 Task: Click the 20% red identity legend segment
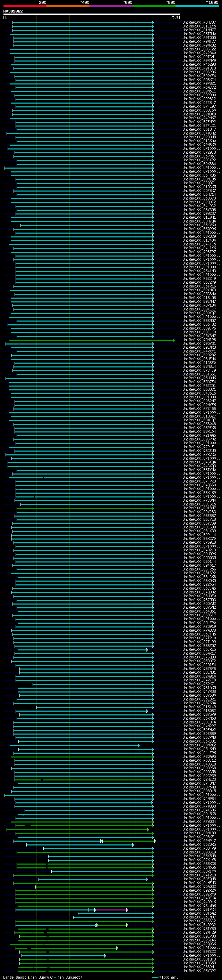pos(25,6)
